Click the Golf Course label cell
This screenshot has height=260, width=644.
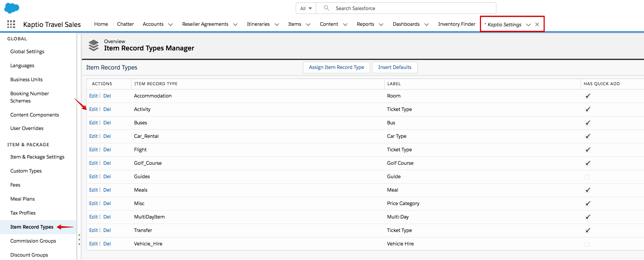[x=400, y=163]
